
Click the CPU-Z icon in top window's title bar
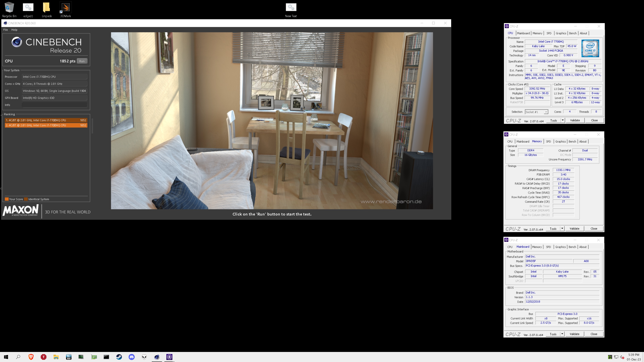point(507,26)
